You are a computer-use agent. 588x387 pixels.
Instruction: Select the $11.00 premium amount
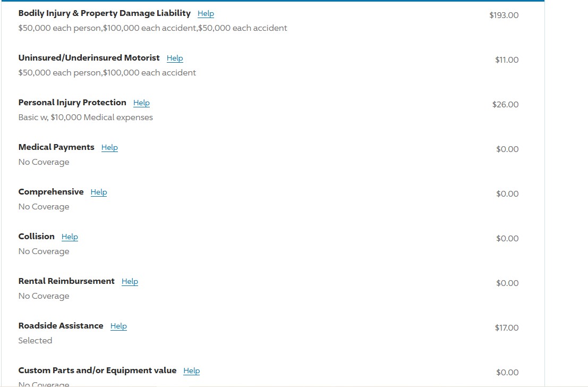(x=507, y=60)
